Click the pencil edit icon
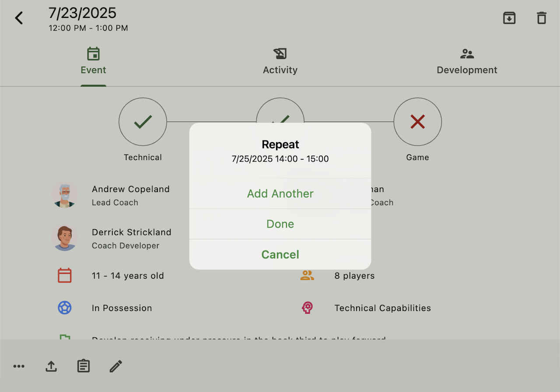The image size is (560, 392). (116, 366)
